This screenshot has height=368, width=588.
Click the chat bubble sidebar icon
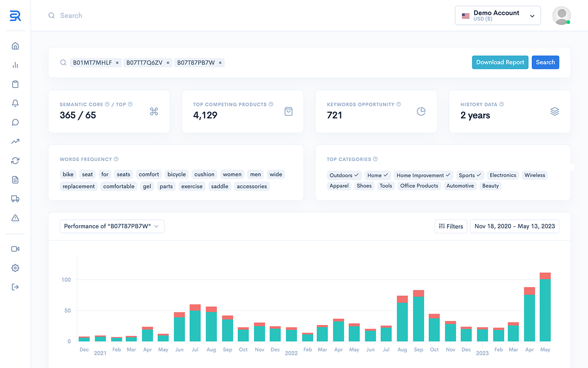[x=15, y=122]
